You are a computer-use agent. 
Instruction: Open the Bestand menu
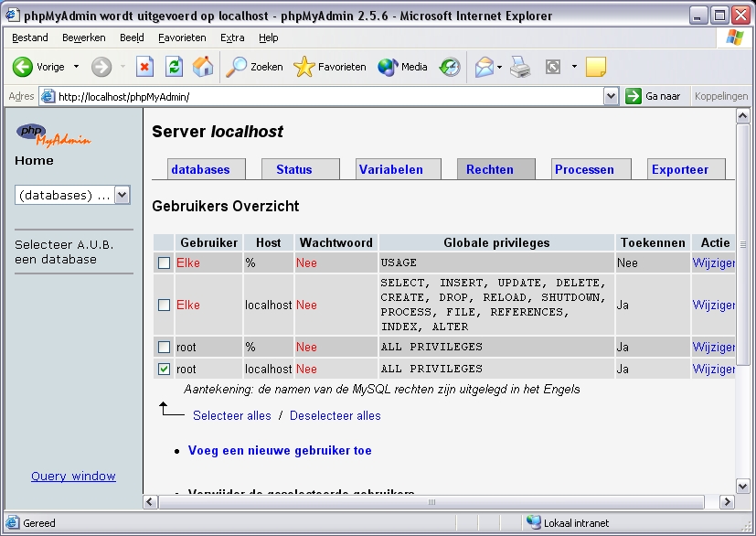(30, 38)
